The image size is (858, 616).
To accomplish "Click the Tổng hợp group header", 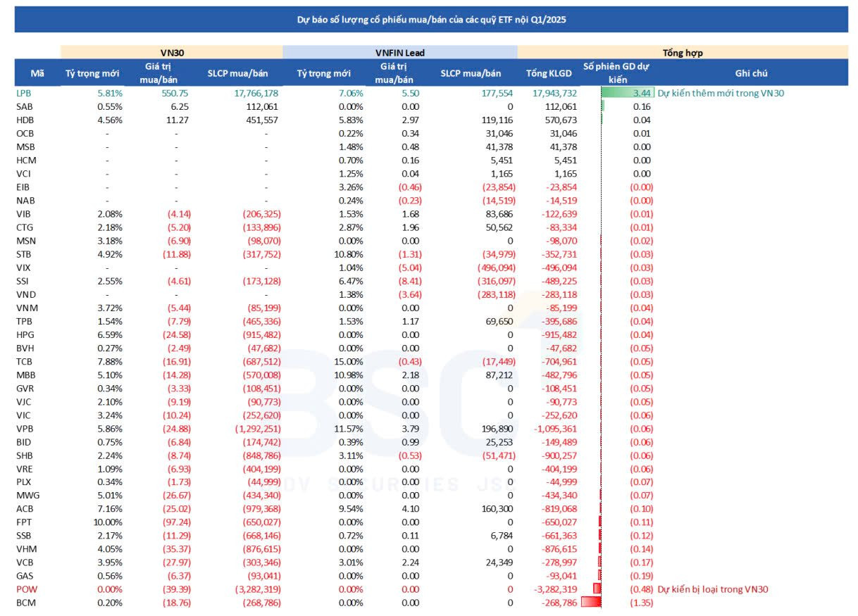I will pos(683,52).
